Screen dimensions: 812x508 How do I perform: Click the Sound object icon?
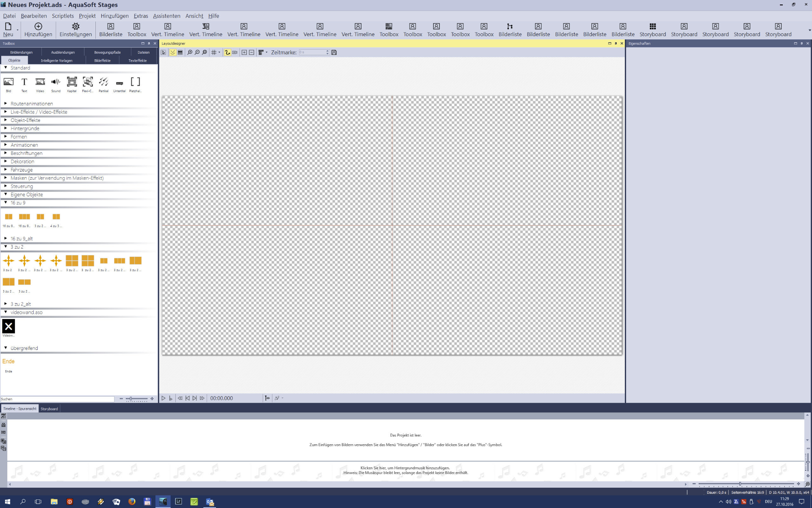pyautogui.click(x=56, y=82)
